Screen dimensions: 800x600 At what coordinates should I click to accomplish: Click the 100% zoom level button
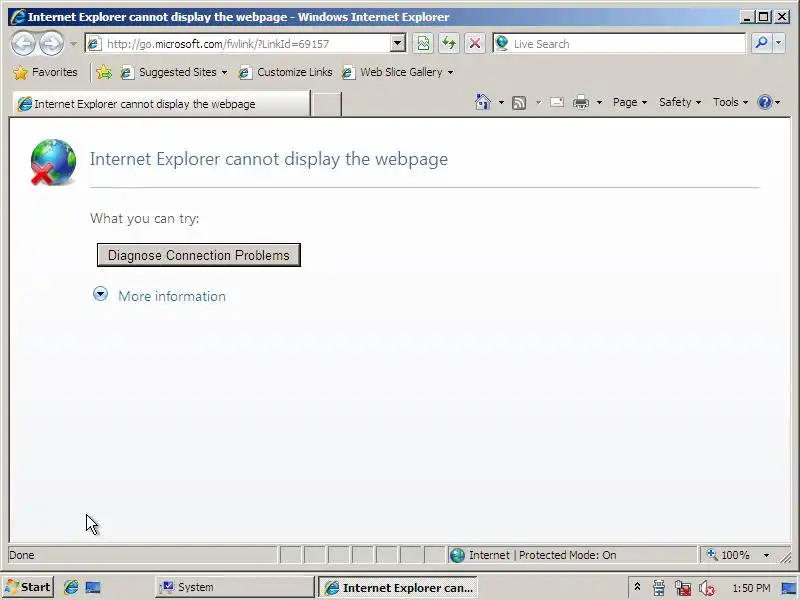pyautogui.click(x=729, y=555)
